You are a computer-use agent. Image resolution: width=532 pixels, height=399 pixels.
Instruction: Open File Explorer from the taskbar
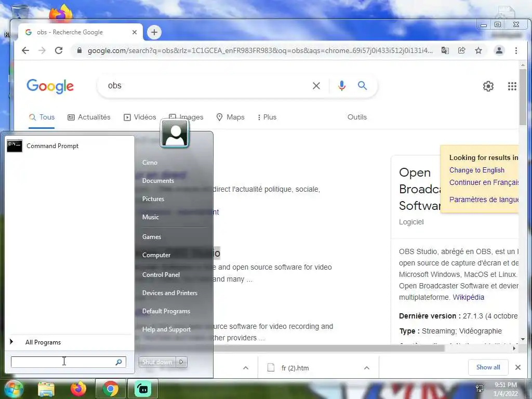[x=46, y=389]
